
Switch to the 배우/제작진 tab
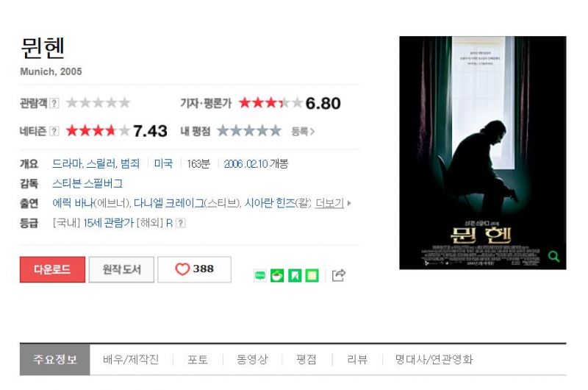pyautogui.click(x=131, y=359)
